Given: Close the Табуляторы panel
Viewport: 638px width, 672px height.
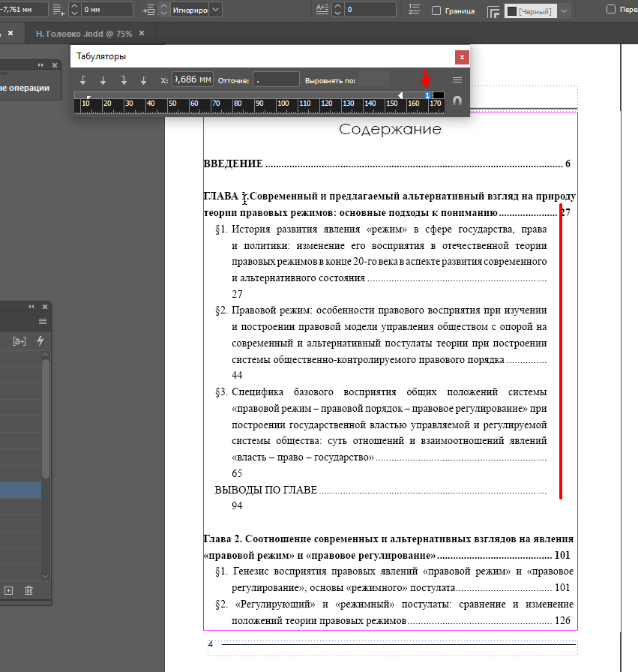Looking at the screenshot, I should [462, 56].
